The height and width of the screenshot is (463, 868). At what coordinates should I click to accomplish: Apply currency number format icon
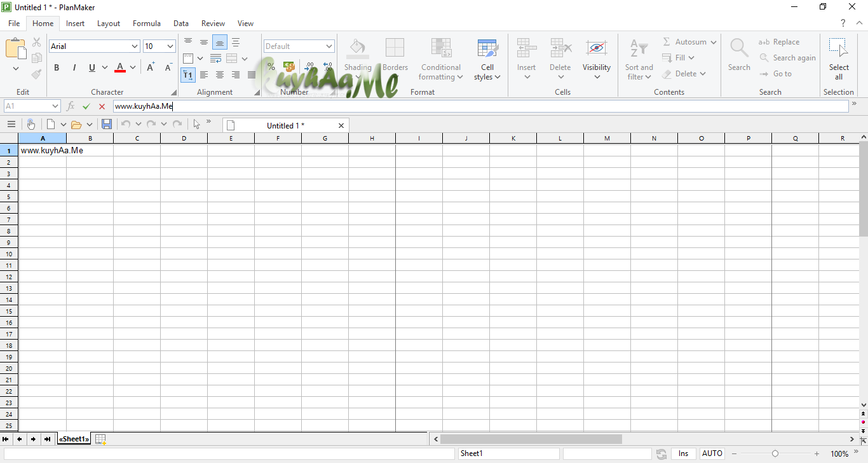coord(289,66)
